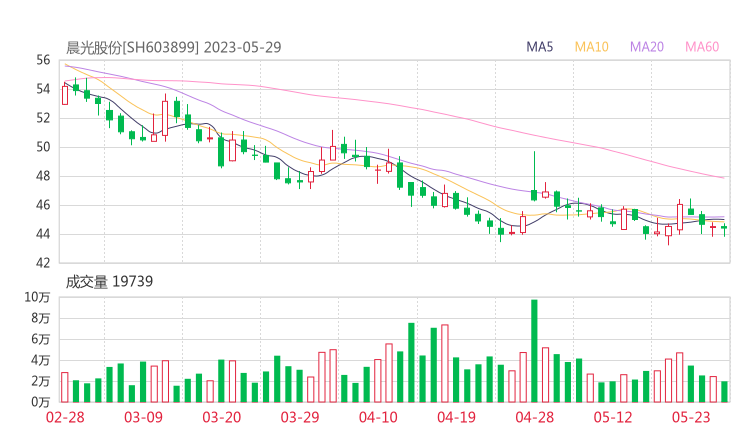Click the volume label 成交量 19739

(109, 281)
